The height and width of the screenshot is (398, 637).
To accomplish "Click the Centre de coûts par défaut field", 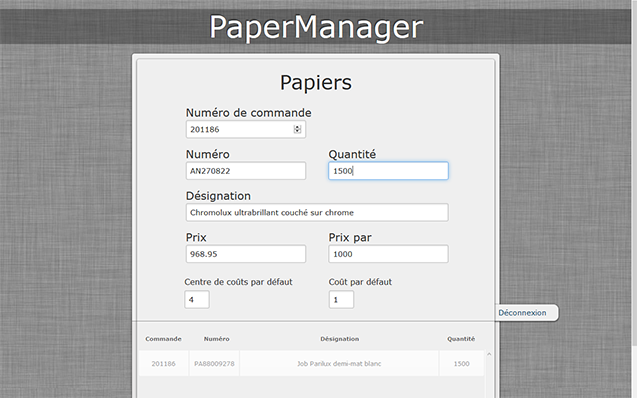I will [x=197, y=300].
